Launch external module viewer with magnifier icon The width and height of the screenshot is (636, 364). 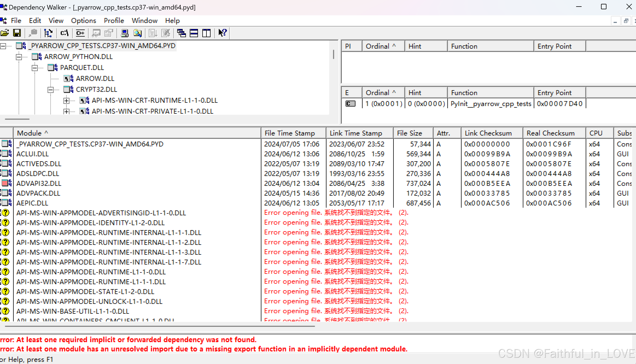tap(138, 33)
